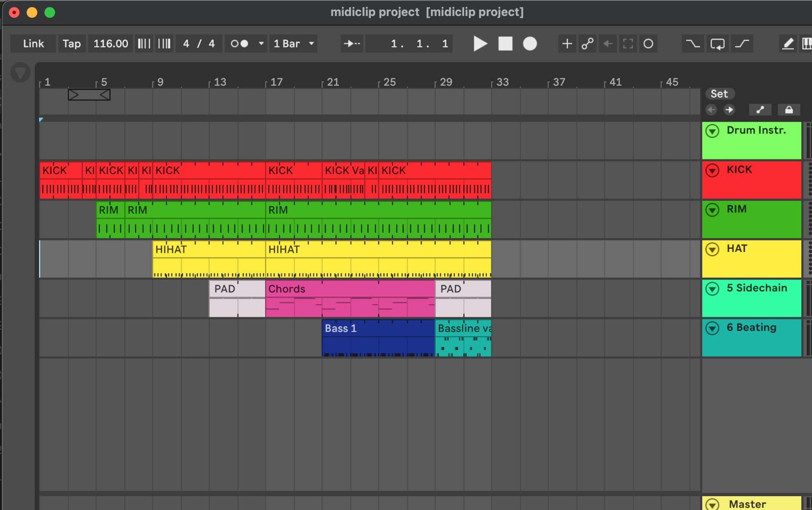Click the Link button

[33, 44]
